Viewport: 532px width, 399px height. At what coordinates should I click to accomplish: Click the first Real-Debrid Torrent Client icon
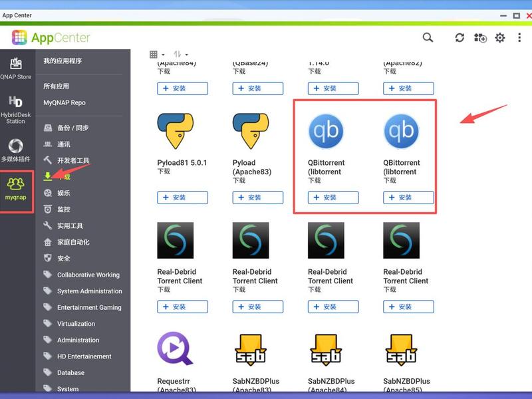(x=176, y=240)
